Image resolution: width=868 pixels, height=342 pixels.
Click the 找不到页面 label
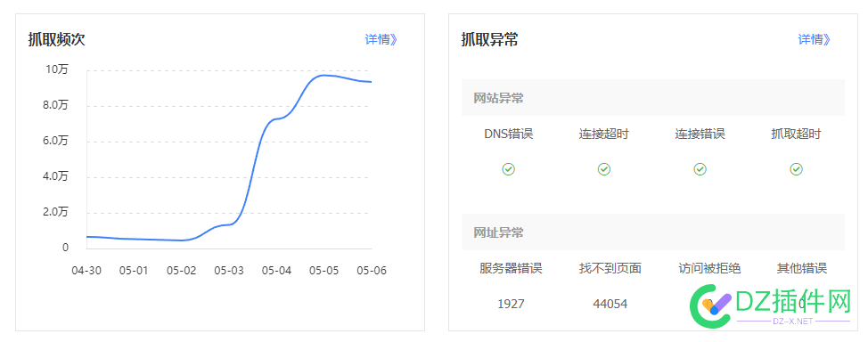click(610, 269)
